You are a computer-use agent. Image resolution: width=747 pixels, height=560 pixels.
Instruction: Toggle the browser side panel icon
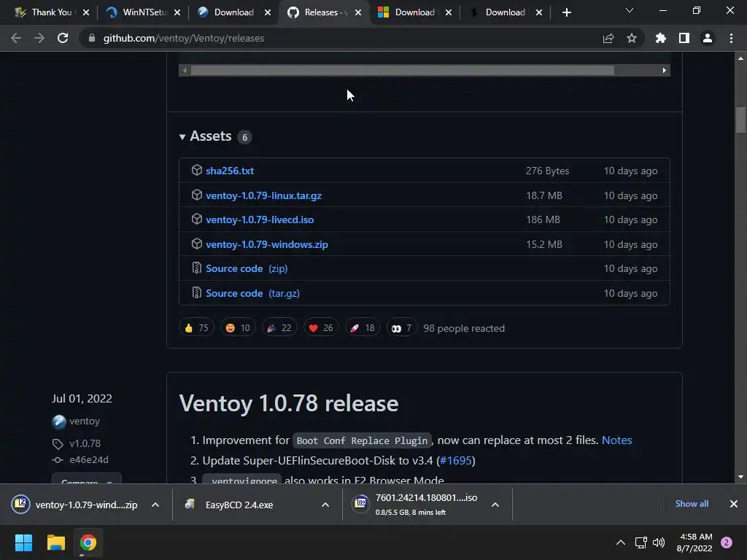pos(684,38)
